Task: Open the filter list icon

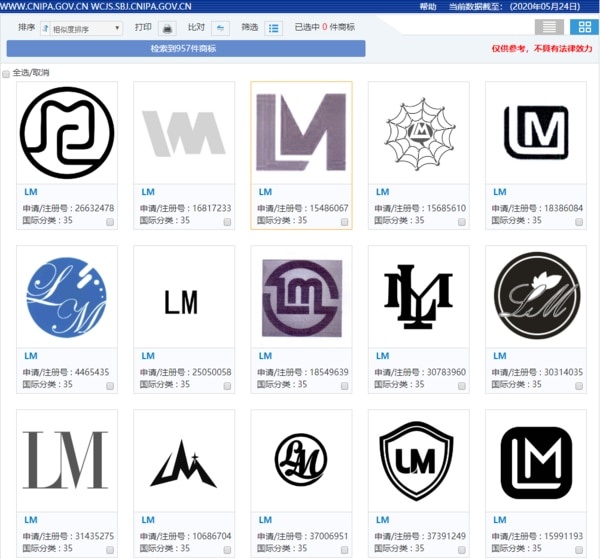Action: coord(274,28)
